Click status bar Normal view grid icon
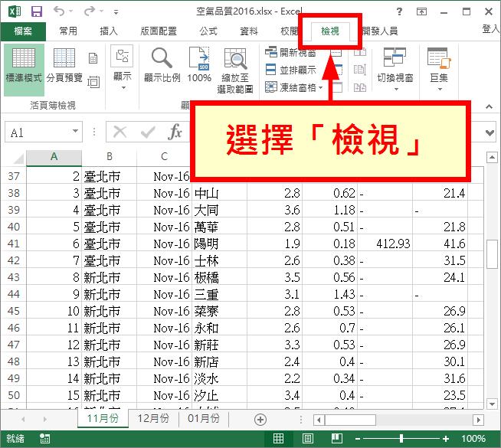 coord(278,438)
